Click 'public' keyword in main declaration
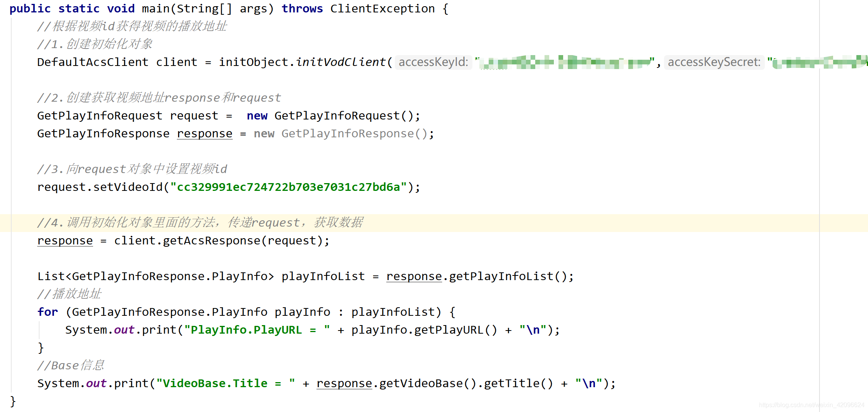 tap(30, 9)
